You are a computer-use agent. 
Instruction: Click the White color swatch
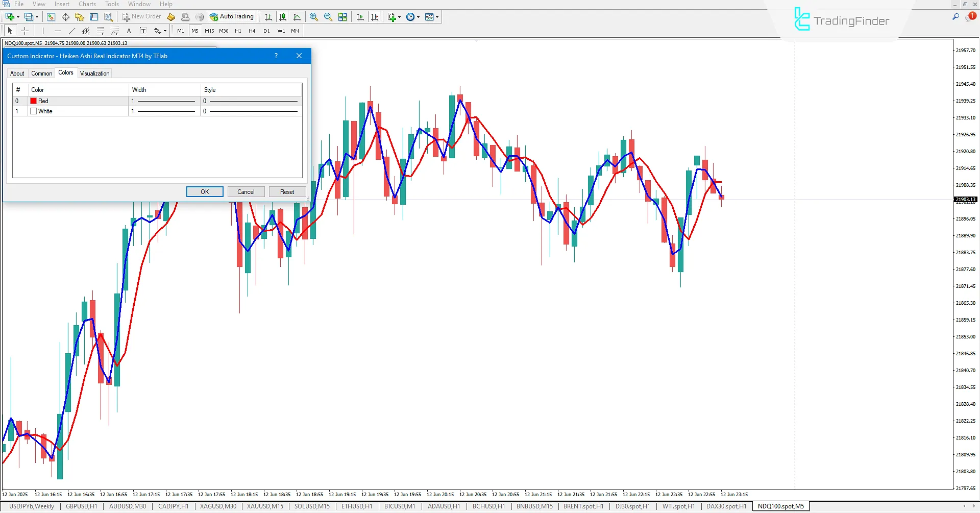[34, 111]
